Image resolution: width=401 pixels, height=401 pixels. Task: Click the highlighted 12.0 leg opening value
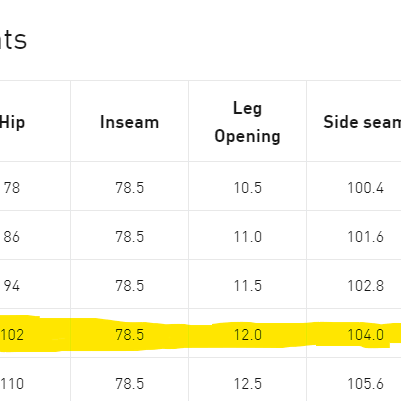247,335
